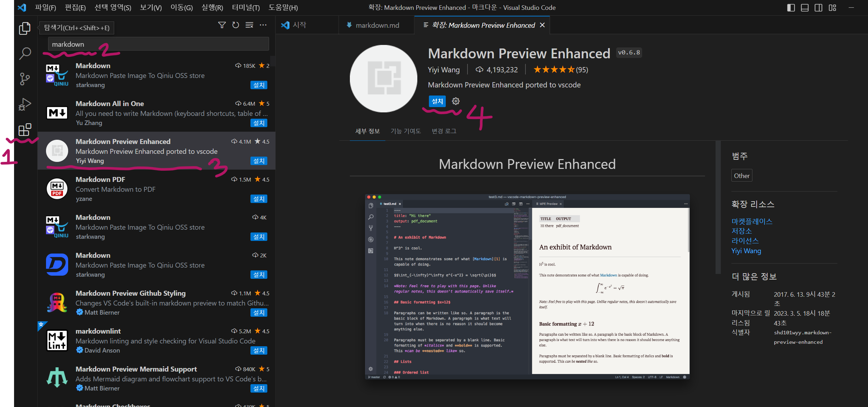Open the 마켓플레이스 link
868x407 pixels.
(x=752, y=221)
